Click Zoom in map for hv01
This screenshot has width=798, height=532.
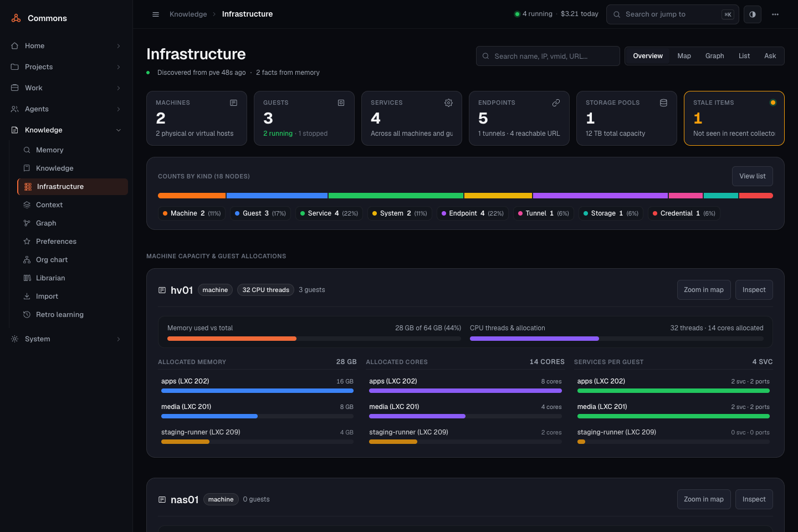704,290
